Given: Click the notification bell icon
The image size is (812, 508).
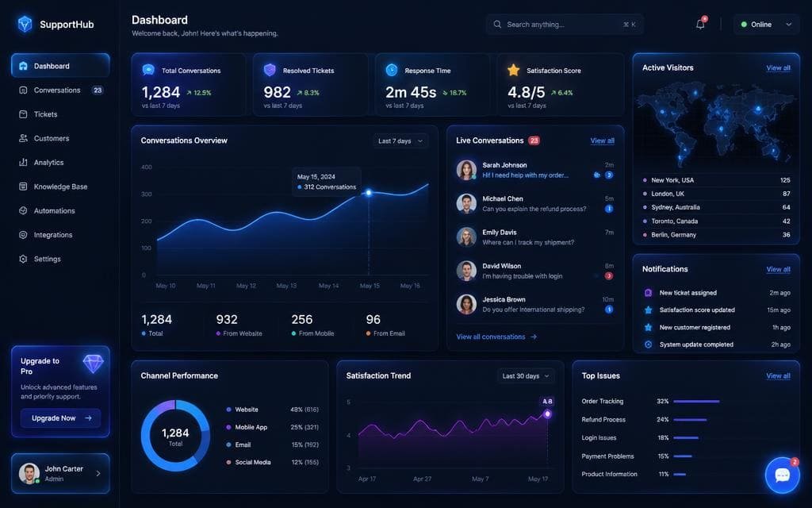Looking at the screenshot, I should pos(700,24).
